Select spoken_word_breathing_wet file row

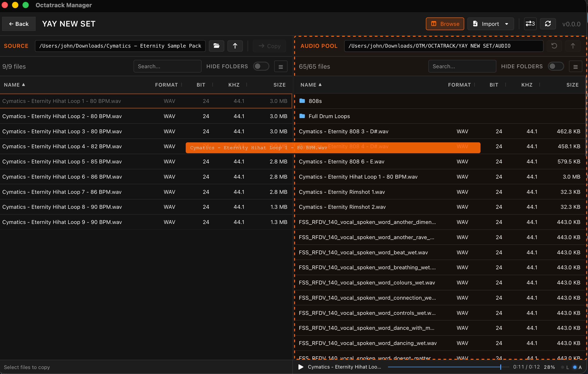(440, 267)
